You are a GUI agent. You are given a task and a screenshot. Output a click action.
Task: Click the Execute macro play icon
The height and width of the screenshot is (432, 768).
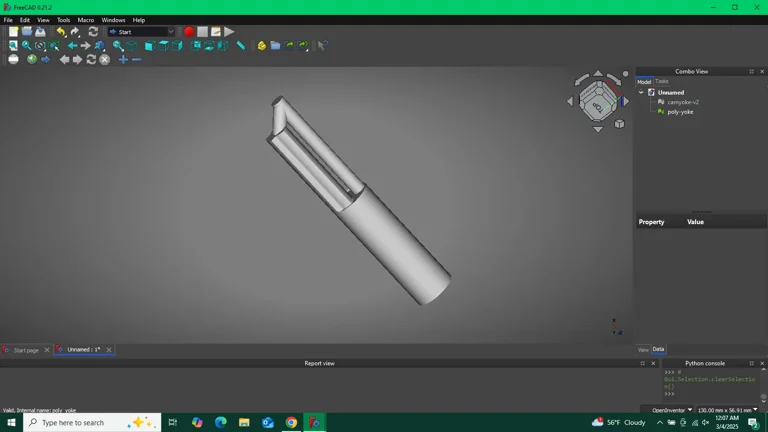click(x=229, y=32)
